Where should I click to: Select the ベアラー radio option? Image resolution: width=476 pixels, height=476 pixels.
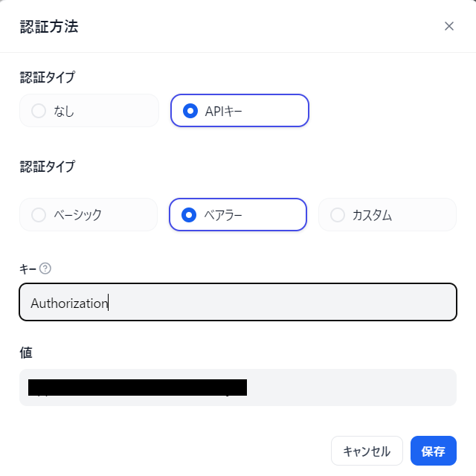pos(238,215)
